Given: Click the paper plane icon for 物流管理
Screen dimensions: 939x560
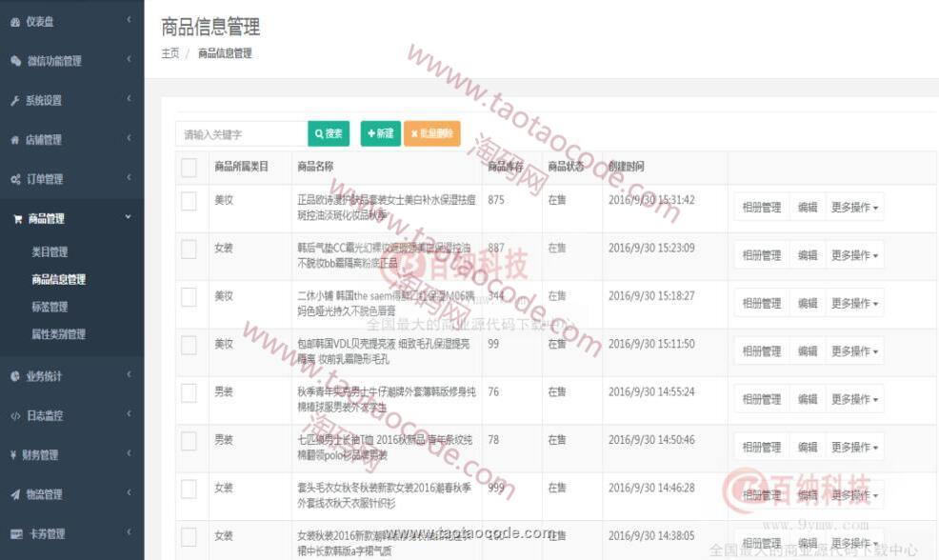Looking at the screenshot, I should [x=15, y=494].
